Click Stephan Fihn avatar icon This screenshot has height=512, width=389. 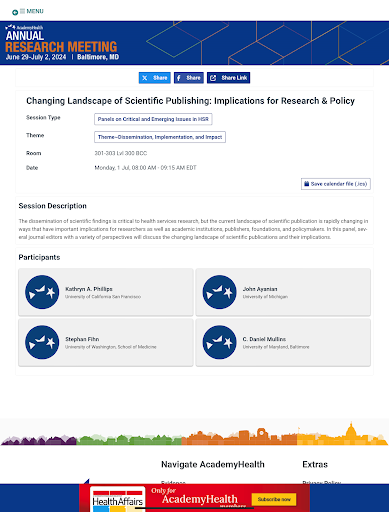click(x=42, y=342)
